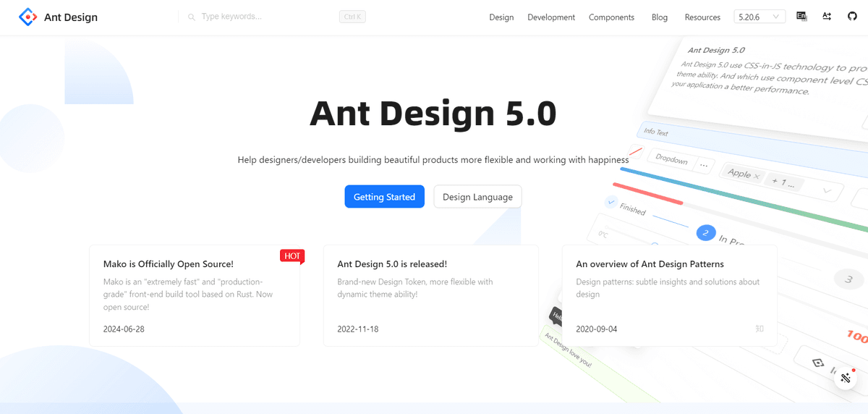The width and height of the screenshot is (868, 414).
Task: Open the magic-wand theme floating button
Action: tap(846, 378)
